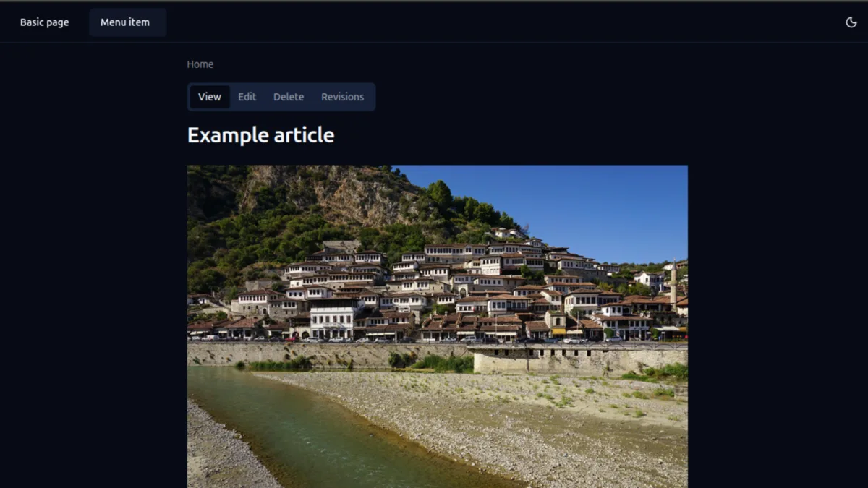Image resolution: width=868 pixels, height=488 pixels.
Task: Click the minaret tower in the article photo
Action: 673,284
